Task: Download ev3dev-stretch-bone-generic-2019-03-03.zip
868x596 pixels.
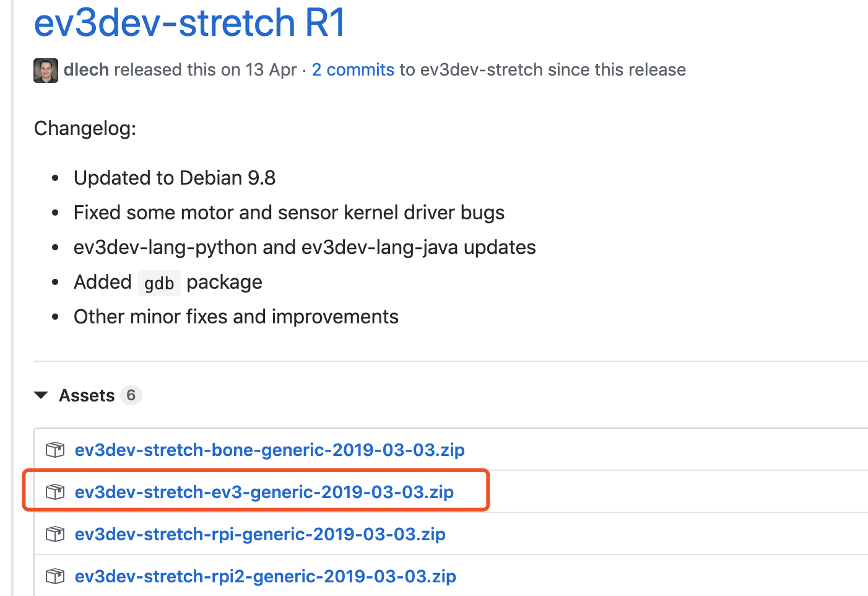Action: (269, 450)
